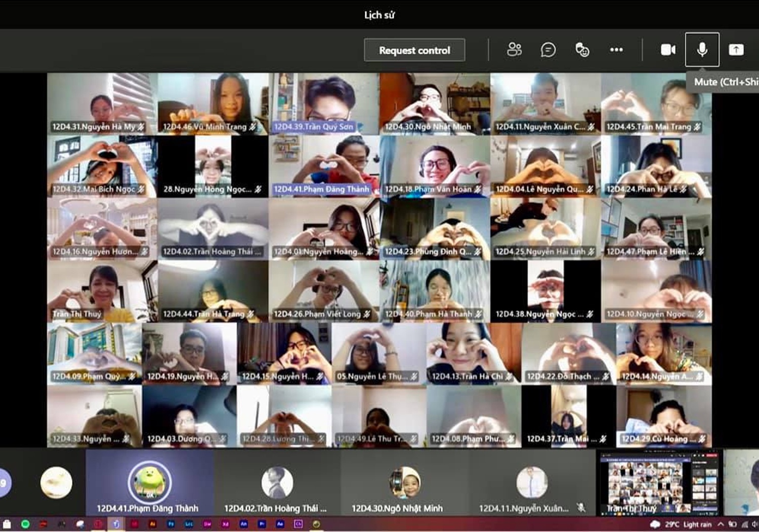Open the participants panel icon
Viewport: 759px width, 532px height.
click(x=514, y=50)
